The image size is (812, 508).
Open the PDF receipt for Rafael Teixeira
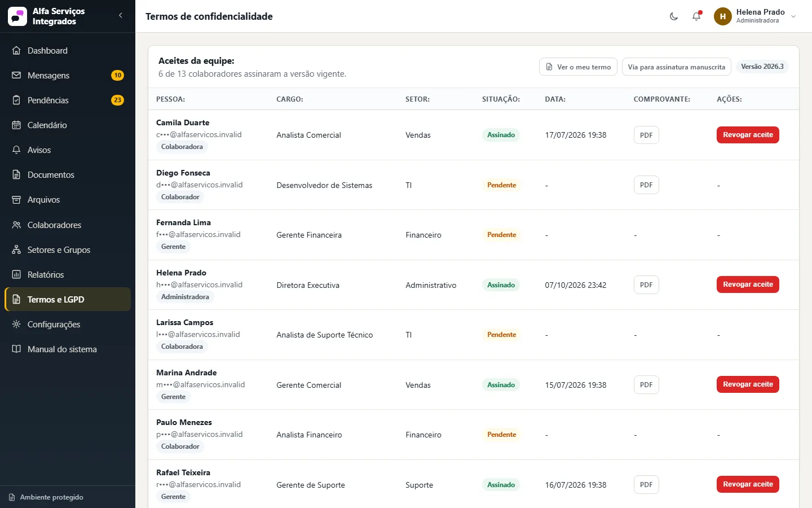tap(646, 484)
